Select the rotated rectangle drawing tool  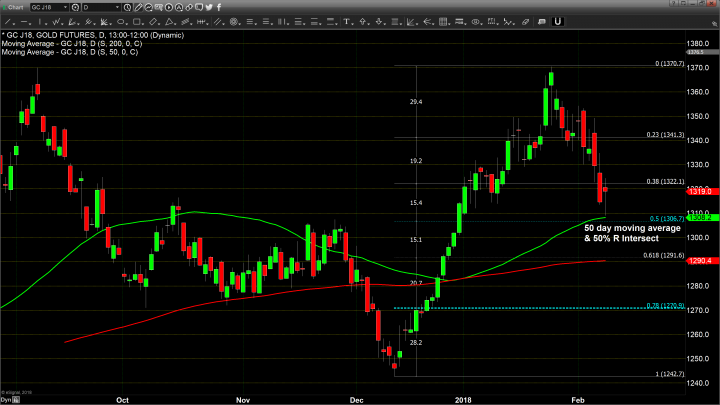point(153,22)
